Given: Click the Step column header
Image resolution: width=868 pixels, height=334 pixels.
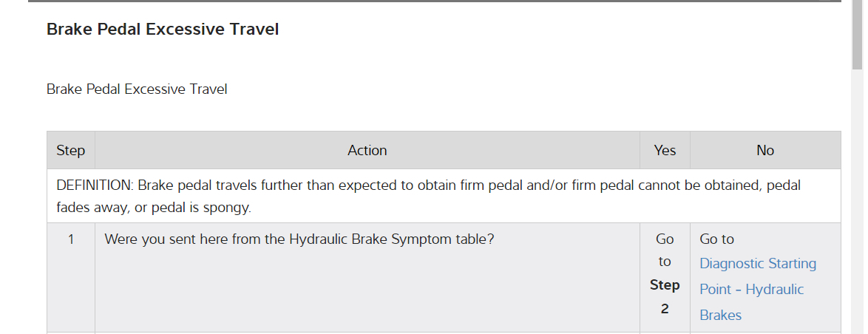Looking at the screenshot, I should [x=71, y=151].
